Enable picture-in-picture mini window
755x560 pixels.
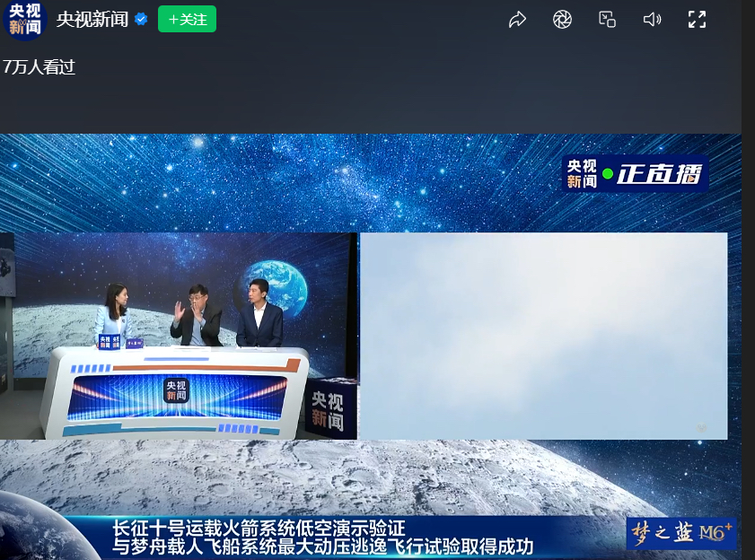click(607, 20)
